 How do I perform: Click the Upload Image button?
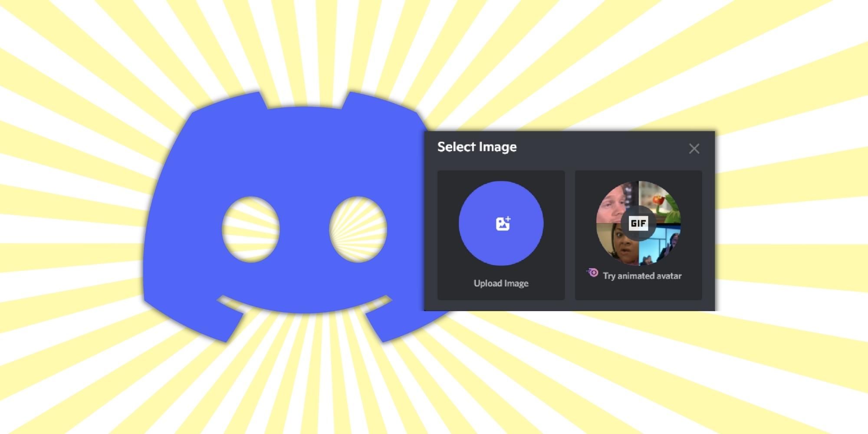point(500,283)
